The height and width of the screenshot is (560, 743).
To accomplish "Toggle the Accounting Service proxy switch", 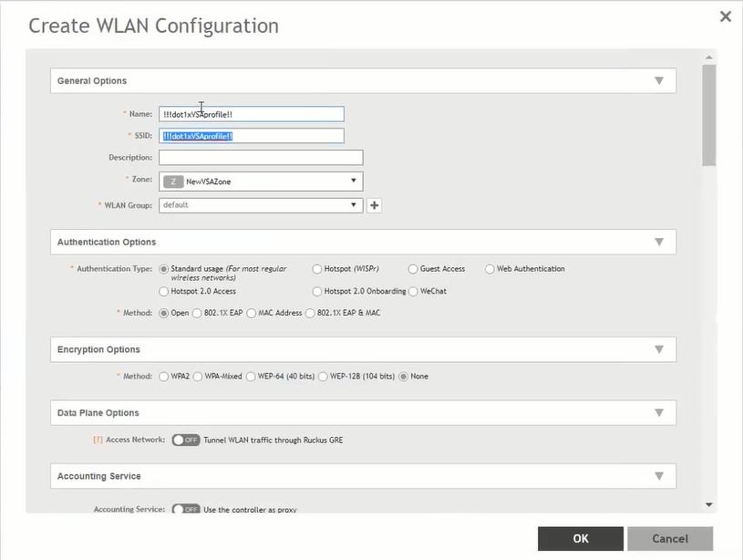I will 186,509.
